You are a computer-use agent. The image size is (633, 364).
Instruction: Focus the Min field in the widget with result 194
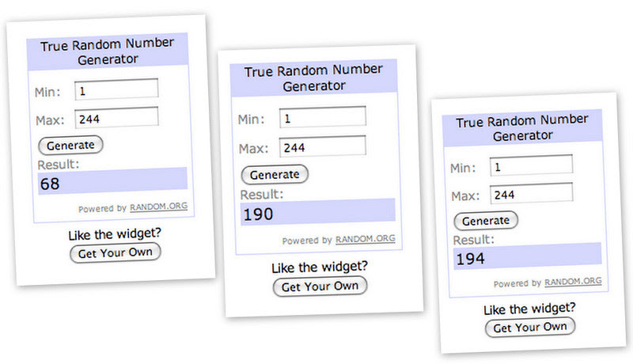[531, 165]
